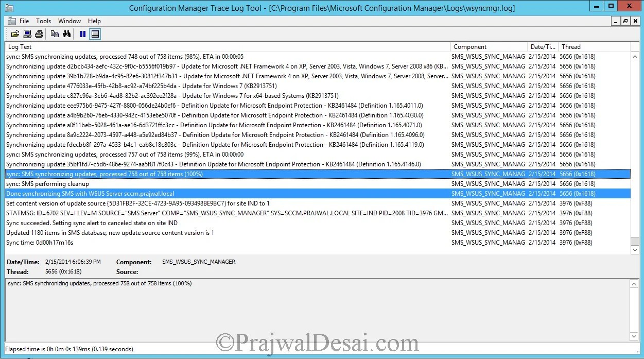Select the Done synchronizing SMS with WSUS row
The height and width of the screenshot is (359, 644).
pyautogui.click(x=206, y=194)
